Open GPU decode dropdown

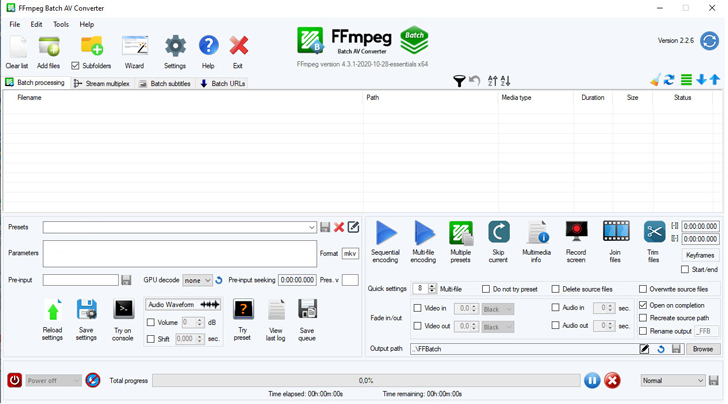tap(197, 280)
